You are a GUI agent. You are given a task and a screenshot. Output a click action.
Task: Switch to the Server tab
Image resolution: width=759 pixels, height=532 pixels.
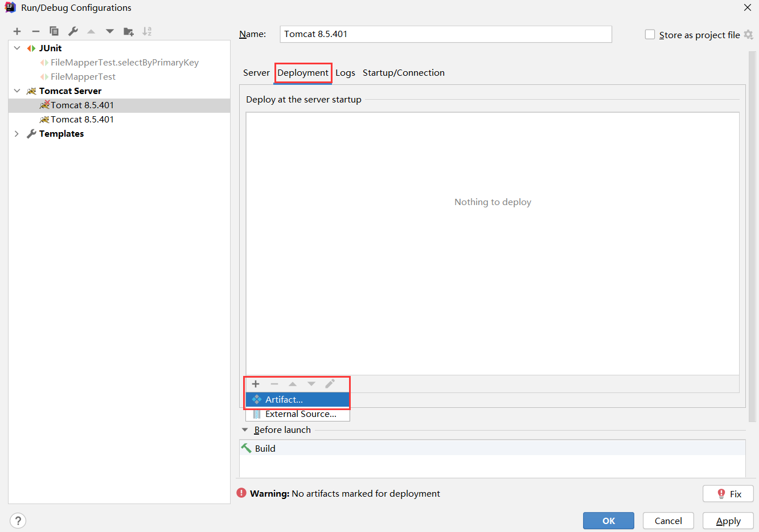[256, 73]
